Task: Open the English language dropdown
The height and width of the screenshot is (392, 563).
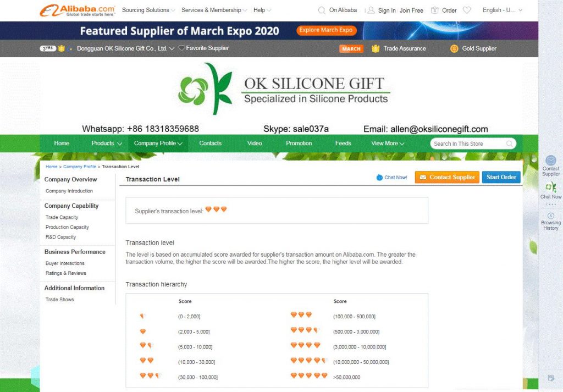Action: (x=503, y=10)
